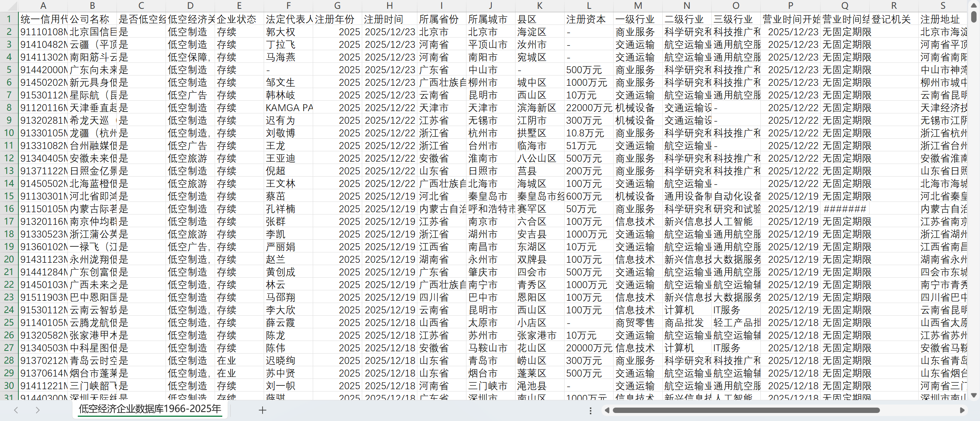Select row 16 header
The image size is (980, 421).
pyautogui.click(x=9, y=209)
